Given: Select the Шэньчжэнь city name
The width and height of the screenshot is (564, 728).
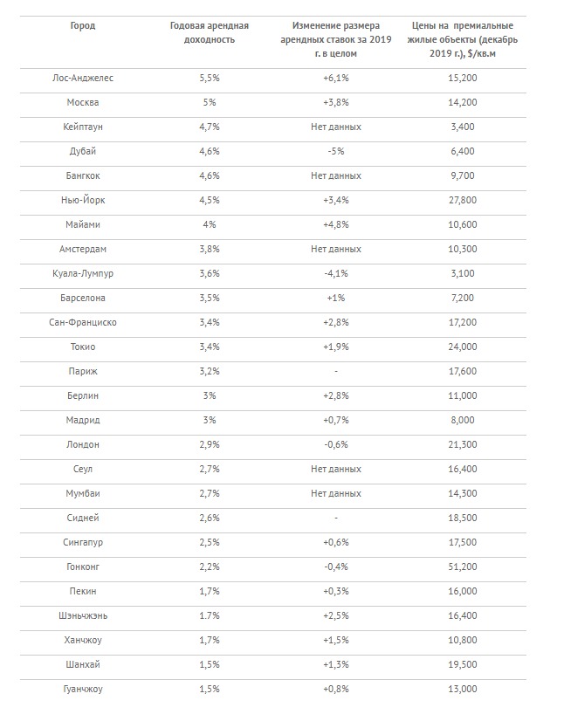Looking at the screenshot, I should (83, 615).
